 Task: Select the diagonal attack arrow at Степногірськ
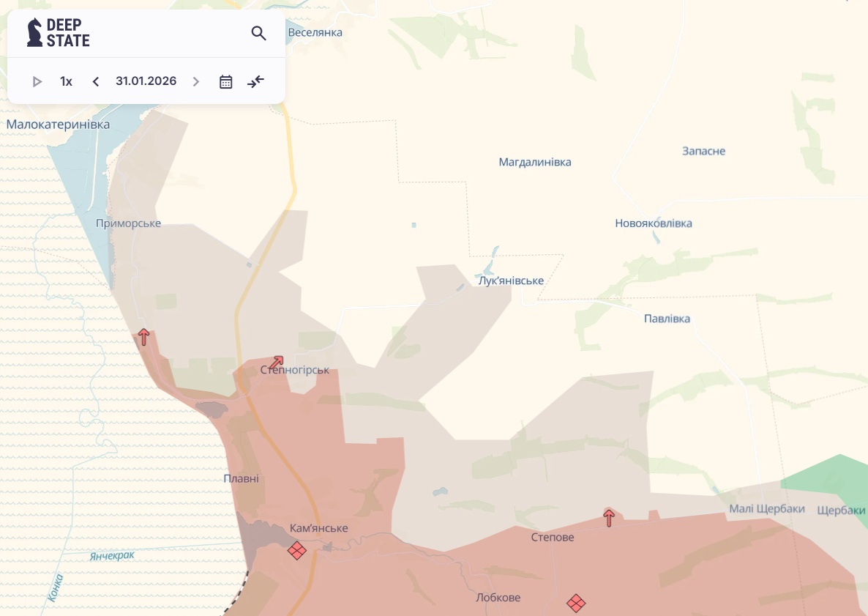tap(276, 362)
